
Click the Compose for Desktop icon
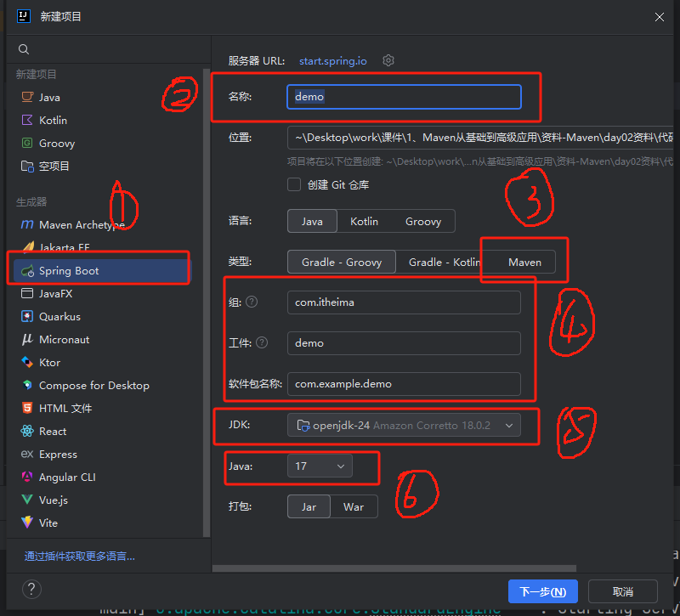point(27,385)
